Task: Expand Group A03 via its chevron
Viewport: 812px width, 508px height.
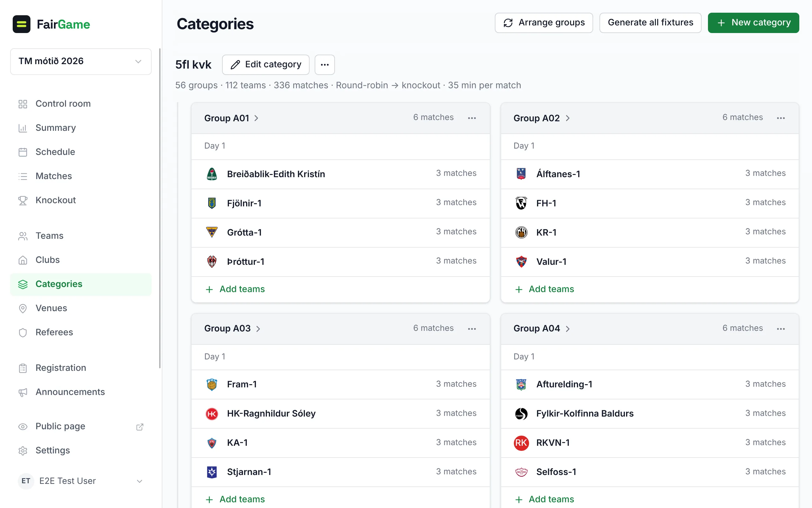Action: (258, 329)
